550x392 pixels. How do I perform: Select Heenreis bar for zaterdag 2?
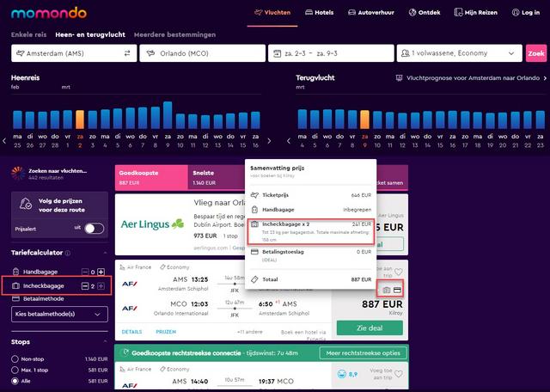pos(80,119)
